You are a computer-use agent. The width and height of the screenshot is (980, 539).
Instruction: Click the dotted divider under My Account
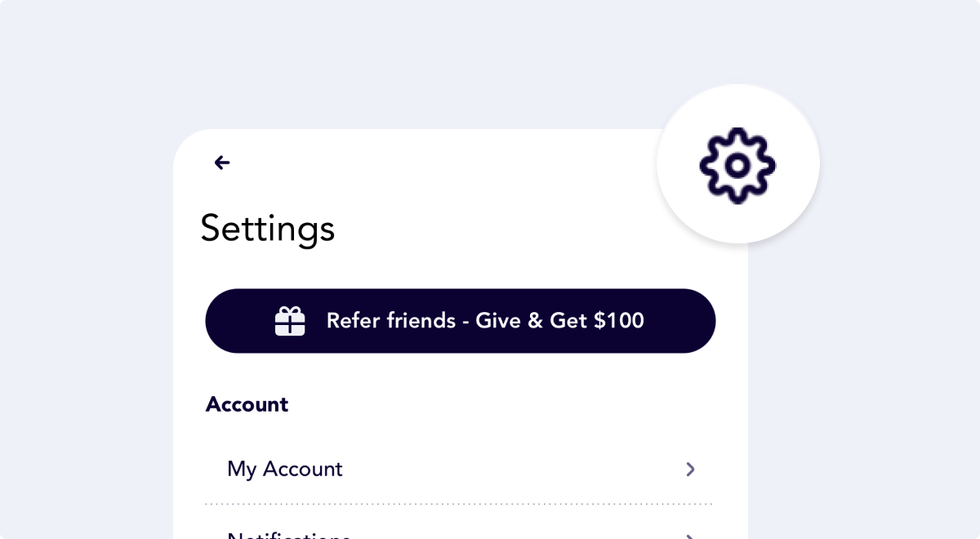[461, 505]
